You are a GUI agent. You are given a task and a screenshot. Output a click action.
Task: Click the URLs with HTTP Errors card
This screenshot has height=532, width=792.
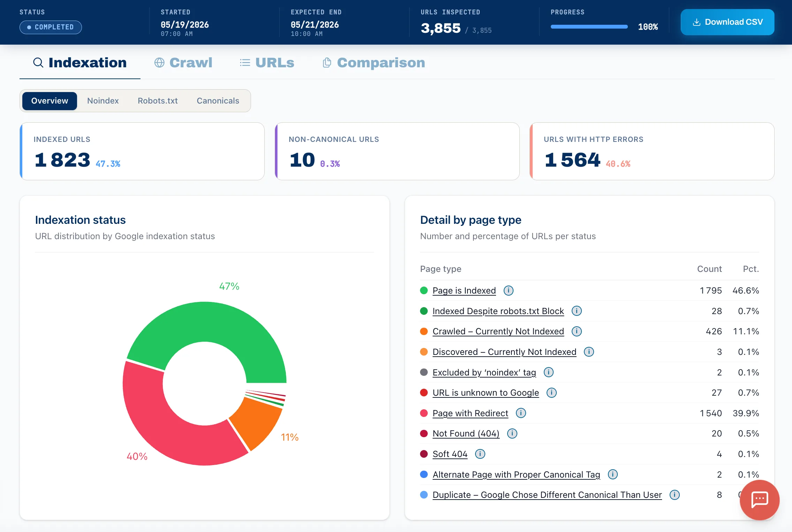click(x=652, y=151)
